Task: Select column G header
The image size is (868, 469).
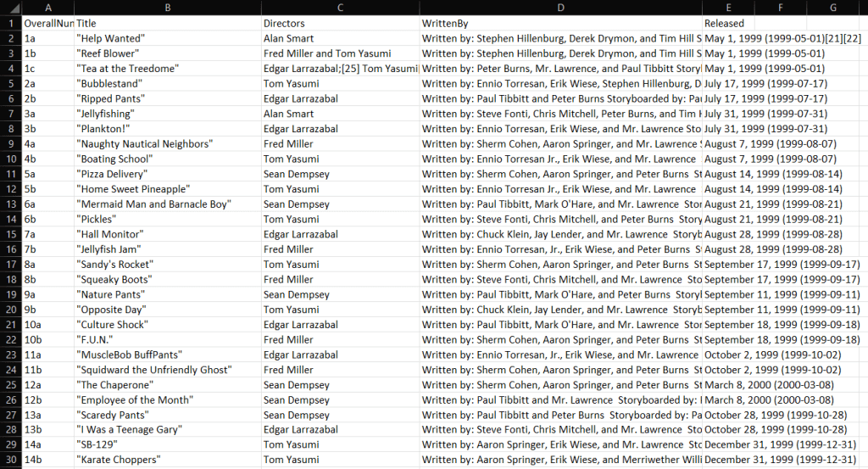Action: 833,8
